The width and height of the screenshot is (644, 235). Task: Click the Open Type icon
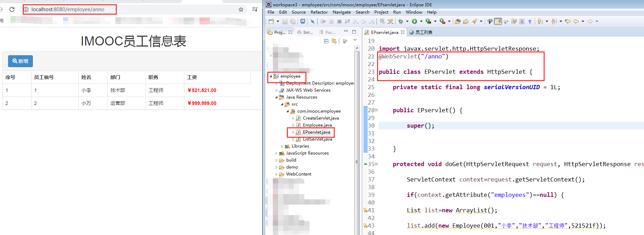tap(458, 21)
